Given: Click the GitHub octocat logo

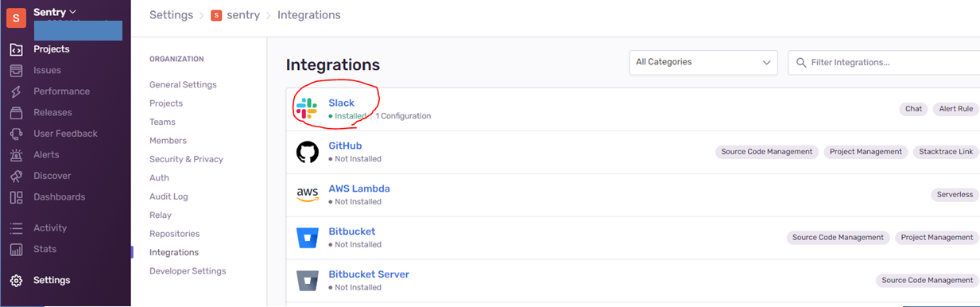Looking at the screenshot, I should click(307, 152).
